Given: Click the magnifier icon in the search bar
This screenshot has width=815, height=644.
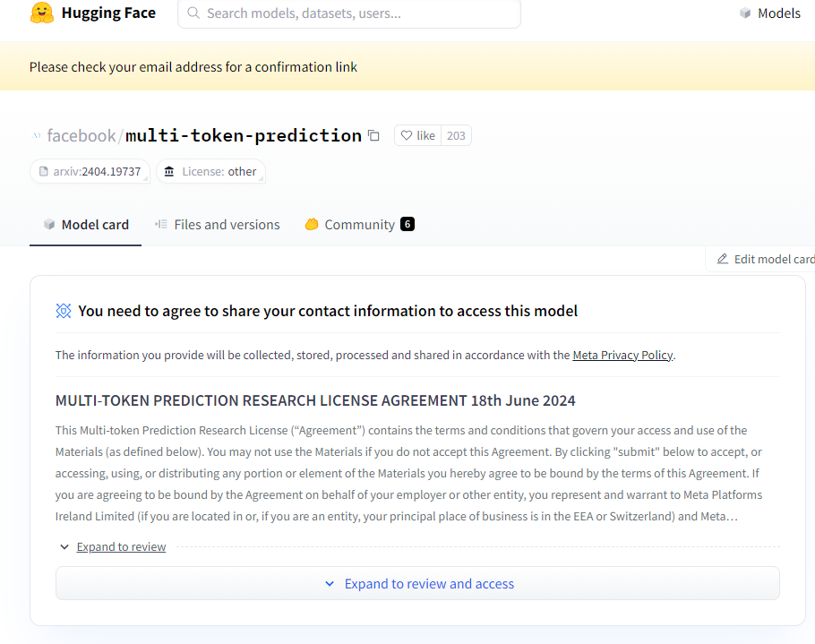Looking at the screenshot, I should point(193,13).
